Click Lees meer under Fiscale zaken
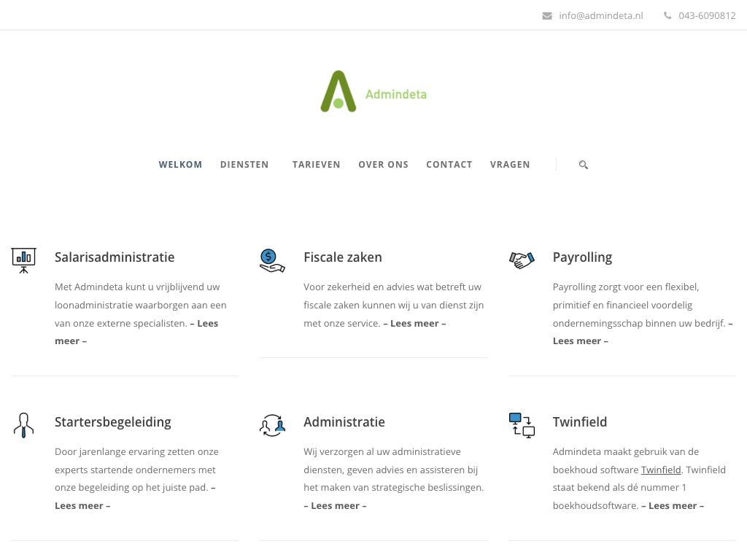 click(x=414, y=323)
